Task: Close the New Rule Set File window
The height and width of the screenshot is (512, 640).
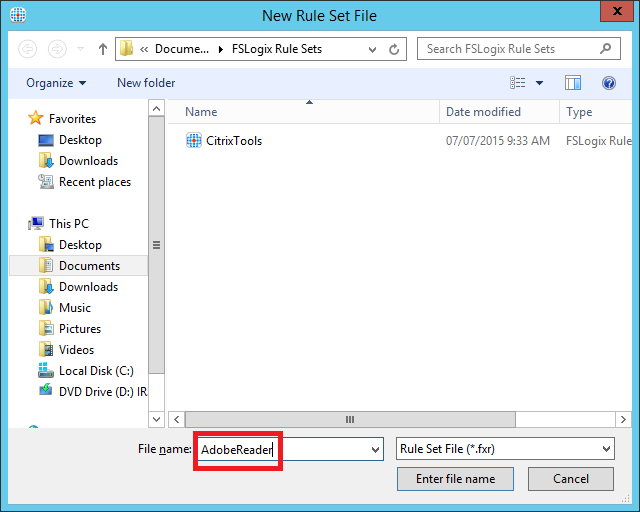Action: 617,11
